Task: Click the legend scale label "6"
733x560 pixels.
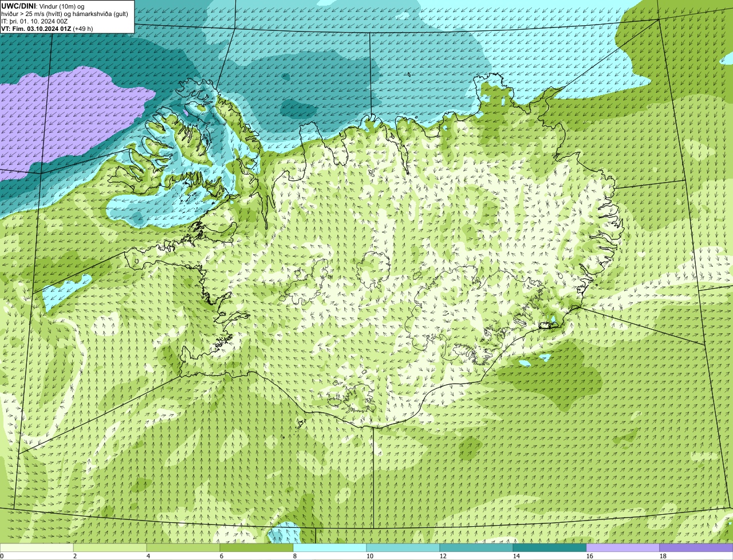Action: pyautogui.click(x=222, y=556)
